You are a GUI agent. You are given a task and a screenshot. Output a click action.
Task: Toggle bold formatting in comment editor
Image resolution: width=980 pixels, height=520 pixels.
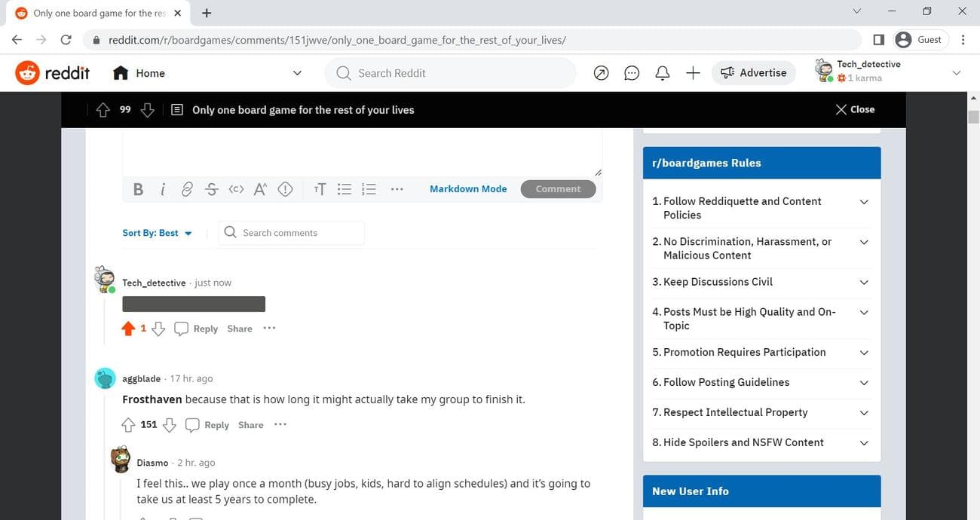point(138,189)
